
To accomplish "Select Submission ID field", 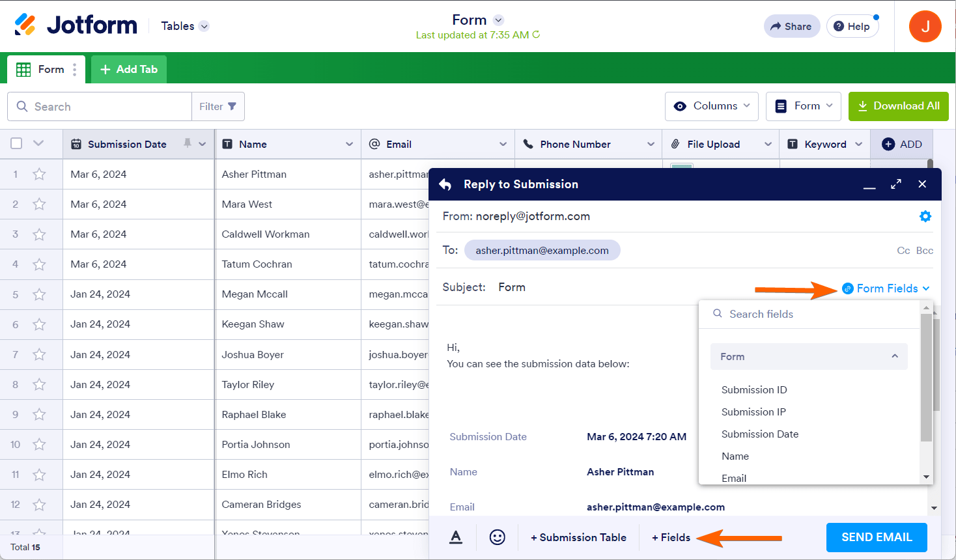I will (754, 389).
